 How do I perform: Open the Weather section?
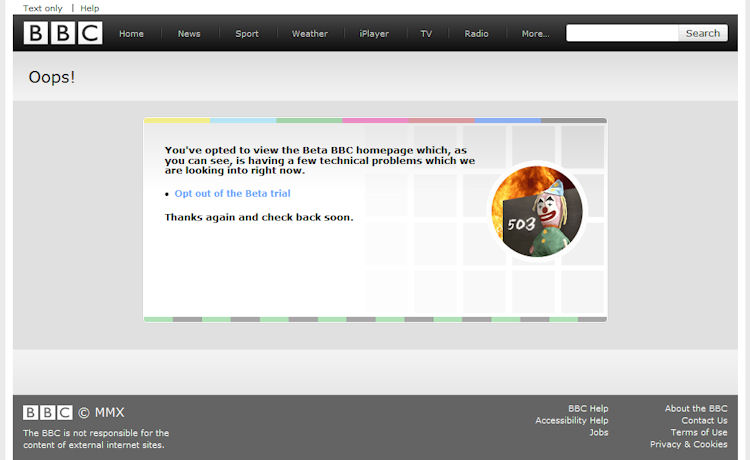tap(310, 33)
